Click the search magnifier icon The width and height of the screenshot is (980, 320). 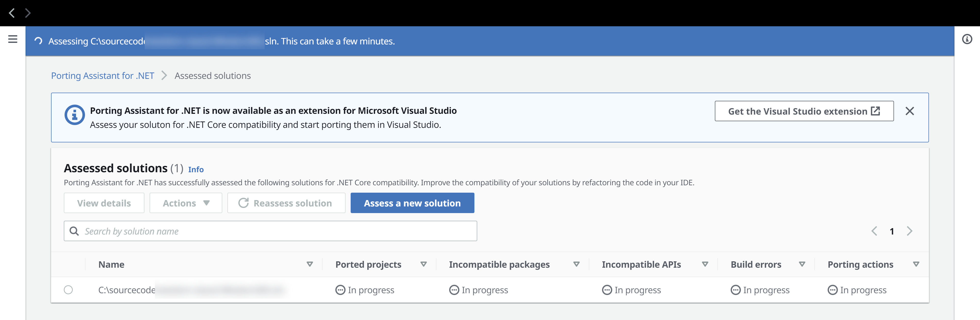coord(74,231)
